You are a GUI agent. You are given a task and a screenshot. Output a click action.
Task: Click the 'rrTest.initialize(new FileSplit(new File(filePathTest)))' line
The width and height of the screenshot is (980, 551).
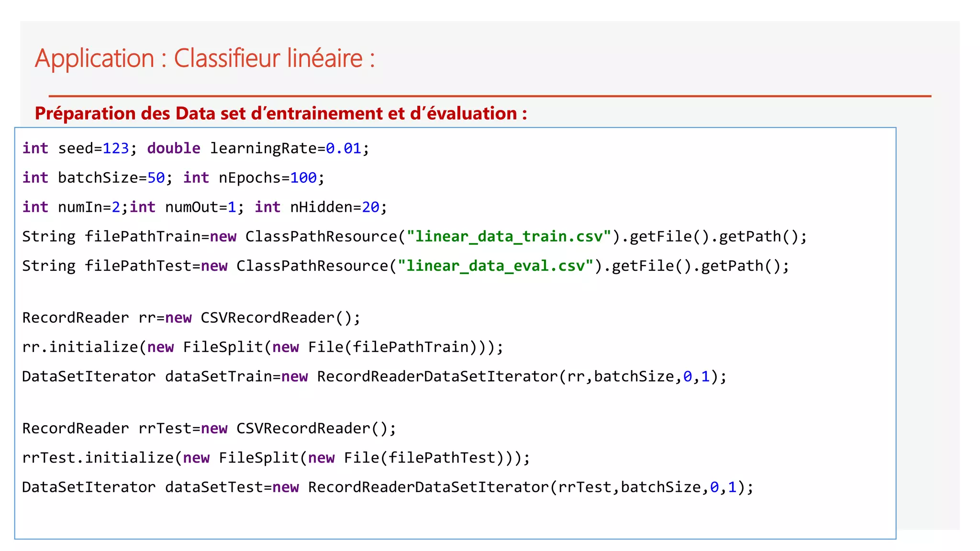[276, 458]
